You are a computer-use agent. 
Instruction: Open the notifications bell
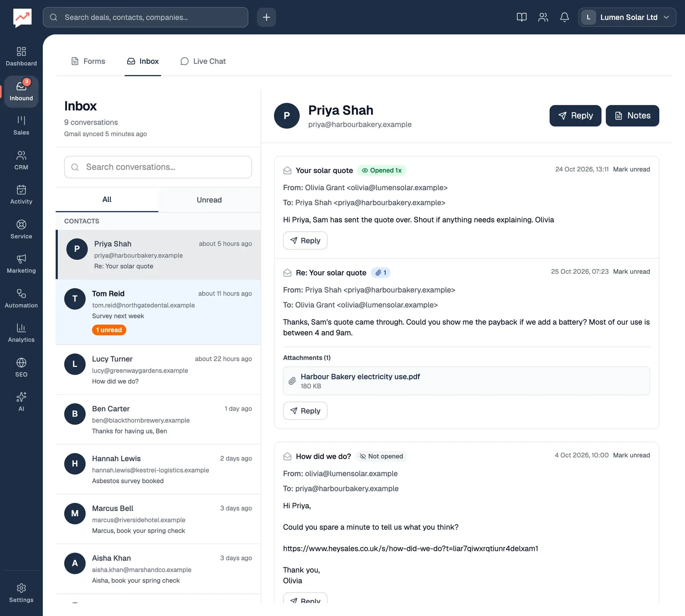[x=564, y=17]
